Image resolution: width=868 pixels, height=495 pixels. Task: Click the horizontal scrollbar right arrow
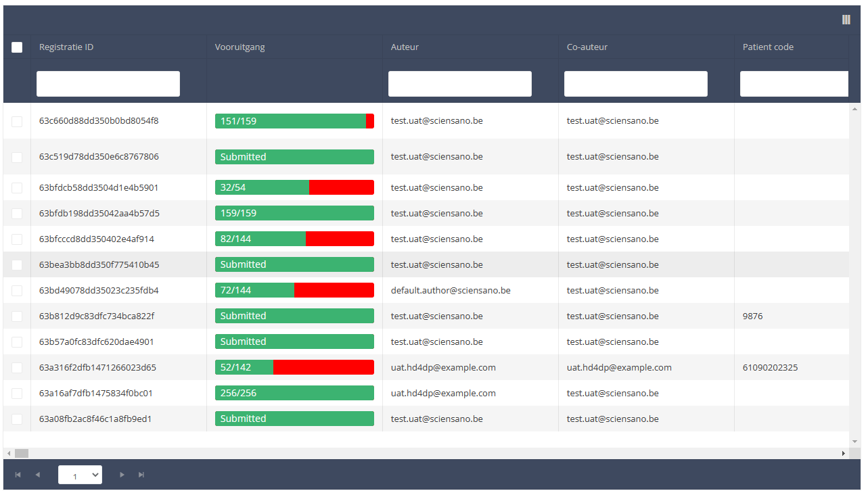[844, 453]
